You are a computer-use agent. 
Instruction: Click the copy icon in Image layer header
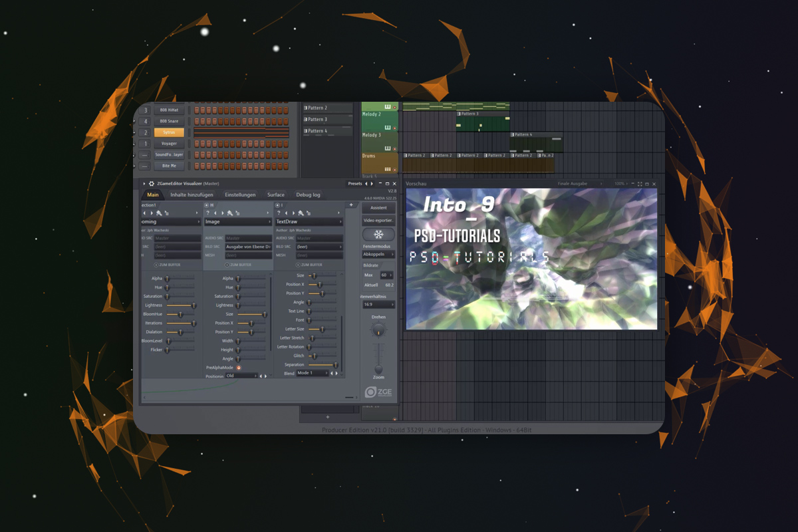pyautogui.click(x=237, y=213)
